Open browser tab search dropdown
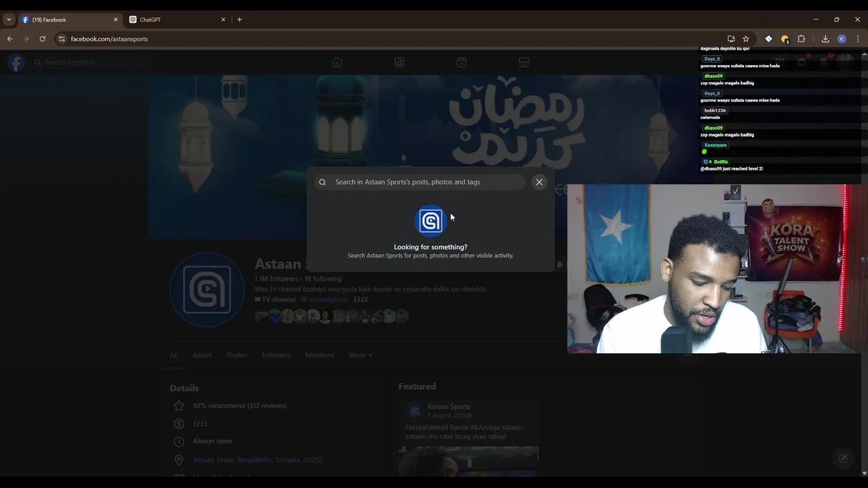Image resolution: width=868 pixels, height=488 pixels. [9, 20]
